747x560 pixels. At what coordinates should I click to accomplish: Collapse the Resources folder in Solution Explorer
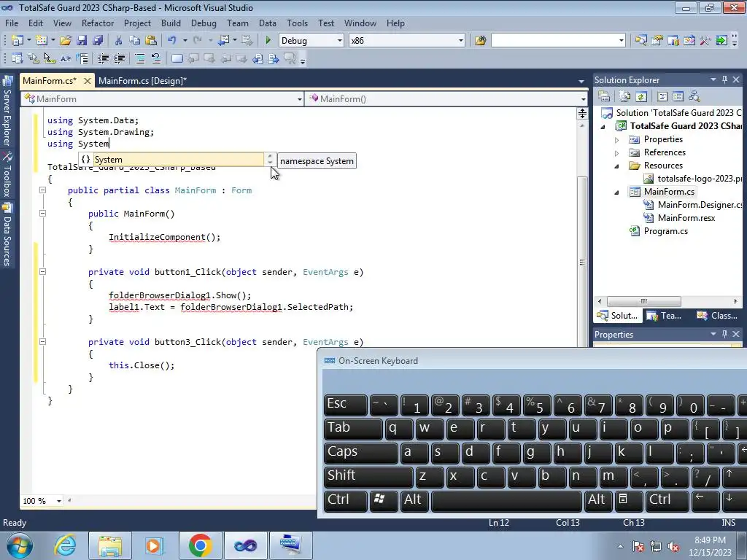tap(616, 166)
